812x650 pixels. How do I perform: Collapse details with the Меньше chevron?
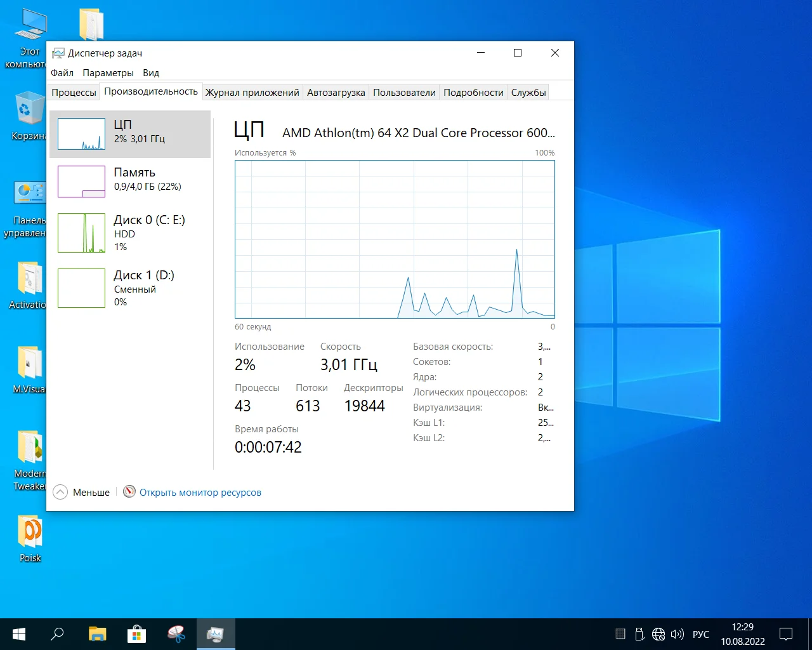pyautogui.click(x=60, y=492)
